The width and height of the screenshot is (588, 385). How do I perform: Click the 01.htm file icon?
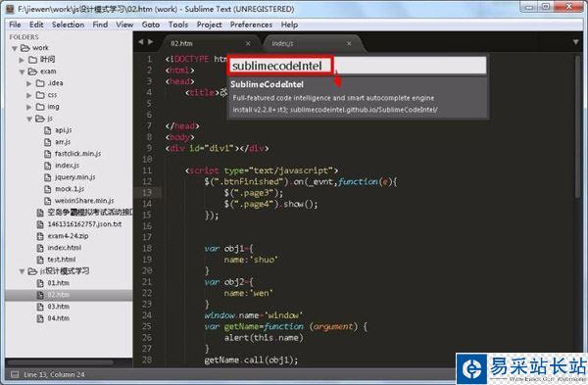point(40,283)
